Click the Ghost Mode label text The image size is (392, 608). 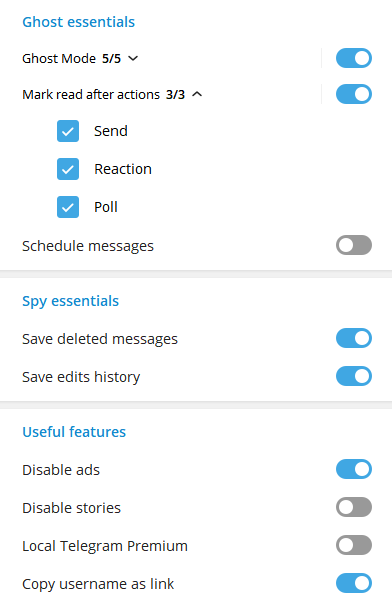[x=59, y=59]
